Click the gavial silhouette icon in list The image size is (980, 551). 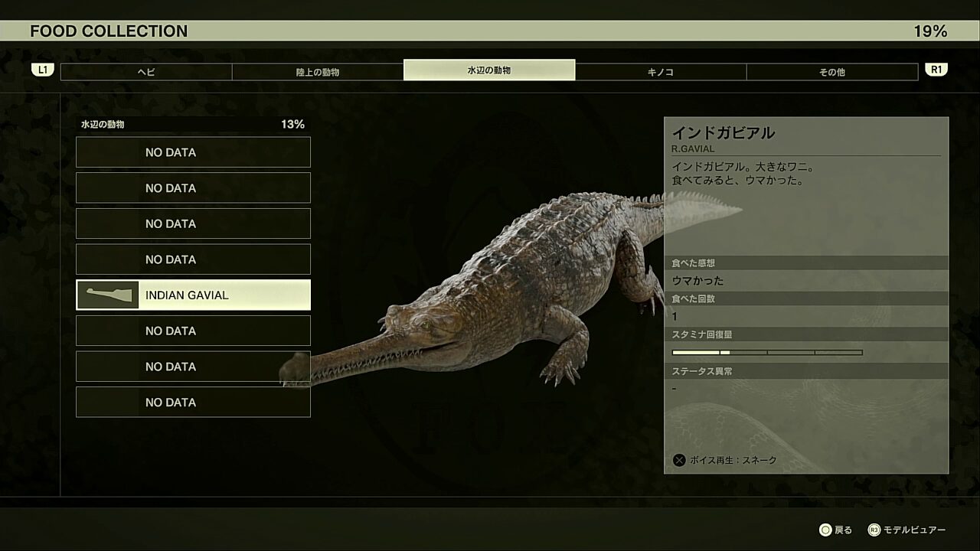point(108,295)
